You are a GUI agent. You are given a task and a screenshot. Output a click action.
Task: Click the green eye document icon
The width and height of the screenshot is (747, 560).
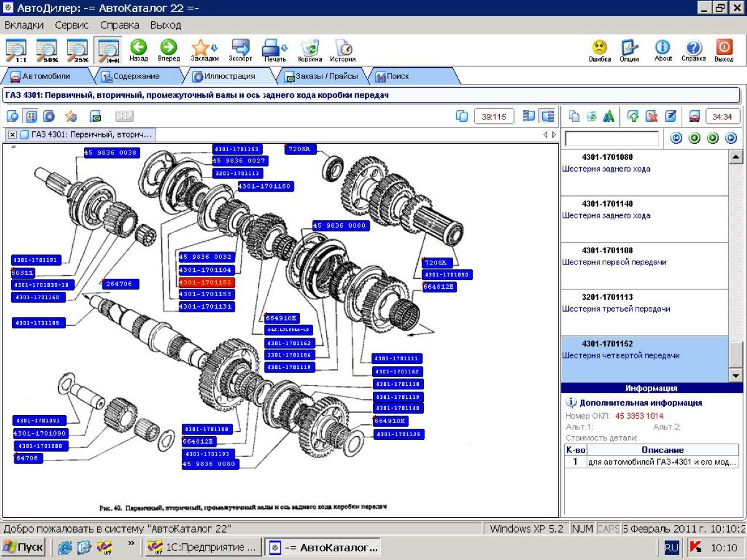tap(95, 116)
